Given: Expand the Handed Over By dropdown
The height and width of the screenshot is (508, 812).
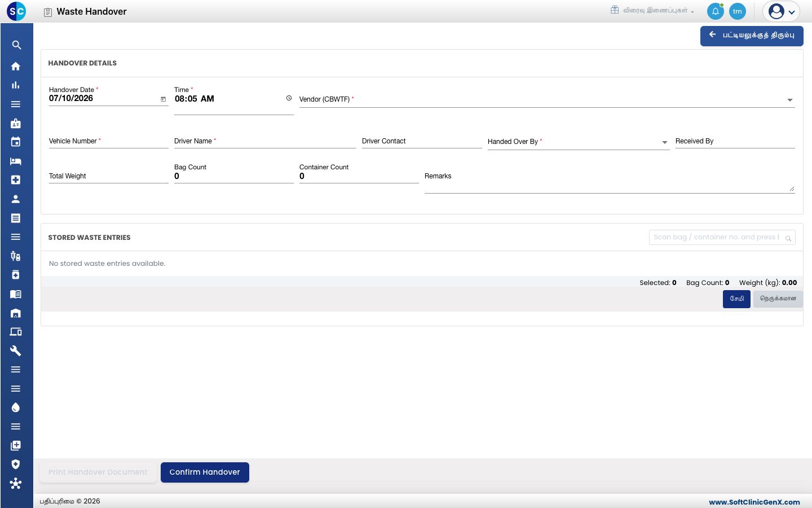Looking at the screenshot, I should (665, 142).
